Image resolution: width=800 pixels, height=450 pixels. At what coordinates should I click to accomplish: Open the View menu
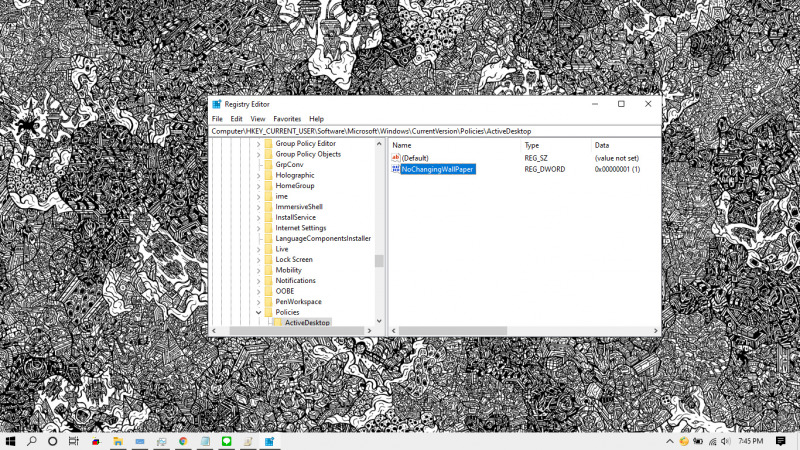pos(258,119)
